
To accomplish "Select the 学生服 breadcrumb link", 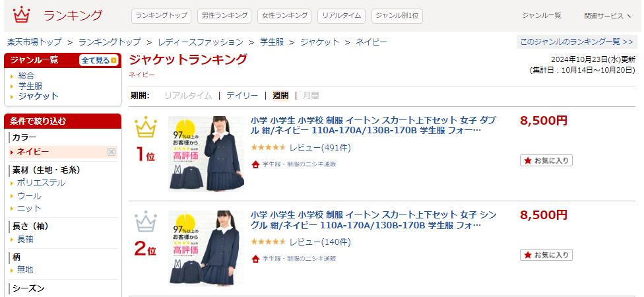I will pyautogui.click(x=272, y=42).
